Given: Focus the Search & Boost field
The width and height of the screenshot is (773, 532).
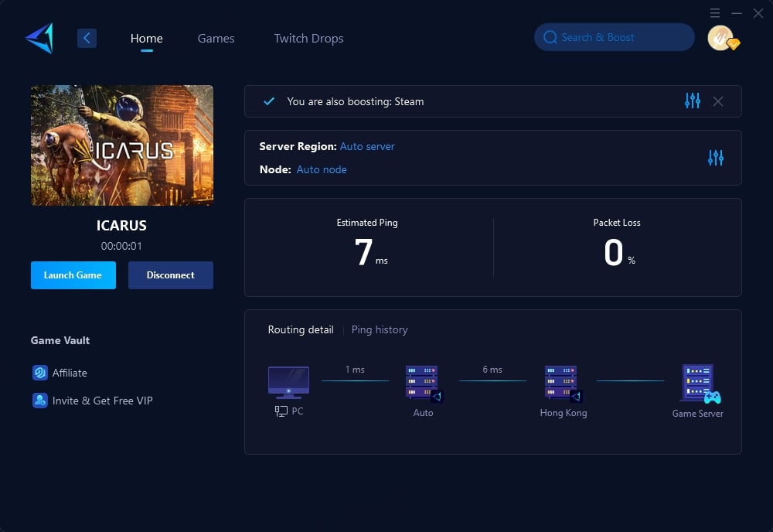Looking at the screenshot, I should coord(615,37).
